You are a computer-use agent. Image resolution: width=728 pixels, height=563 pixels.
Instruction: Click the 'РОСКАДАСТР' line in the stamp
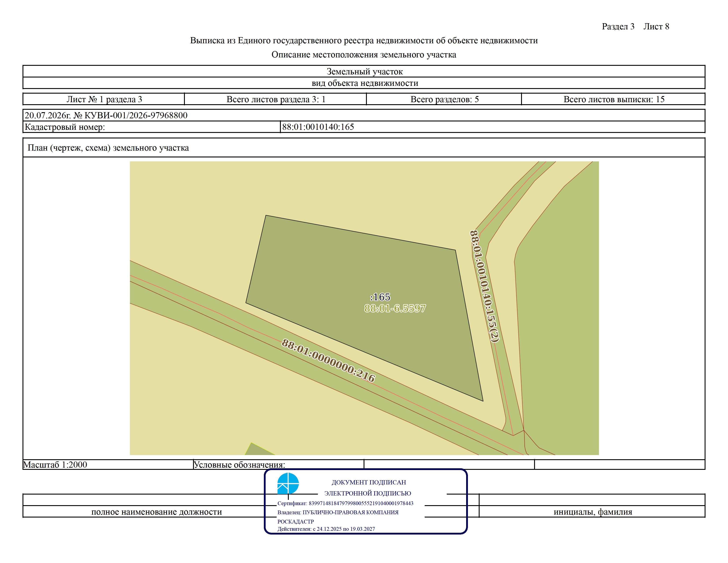(296, 522)
